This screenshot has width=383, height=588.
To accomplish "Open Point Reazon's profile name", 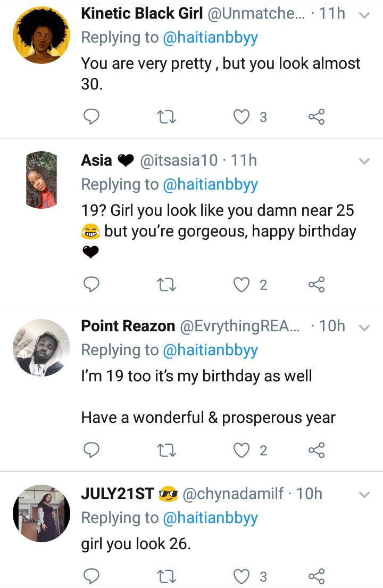I will [x=128, y=326].
